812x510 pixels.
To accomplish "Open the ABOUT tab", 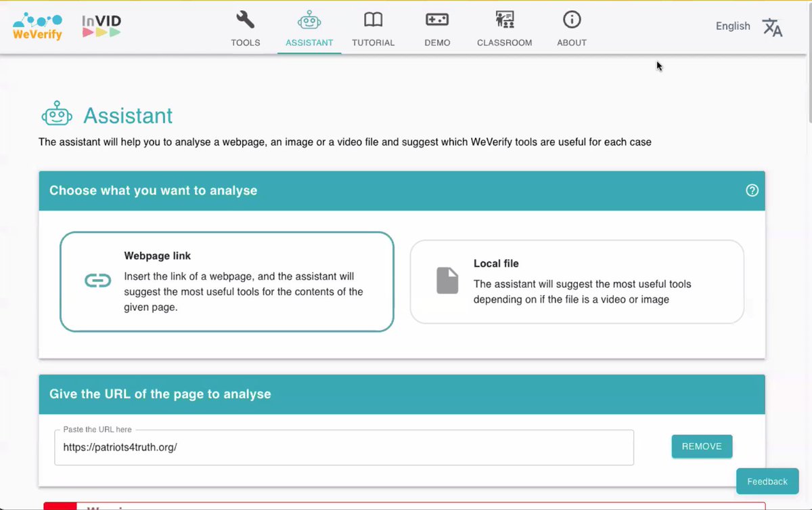I will click(572, 28).
